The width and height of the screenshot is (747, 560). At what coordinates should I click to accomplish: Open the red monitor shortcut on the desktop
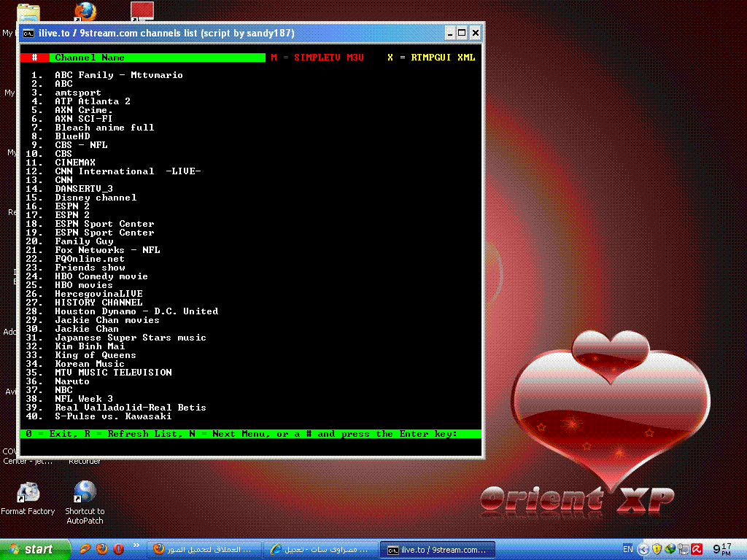tap(142, 11)
